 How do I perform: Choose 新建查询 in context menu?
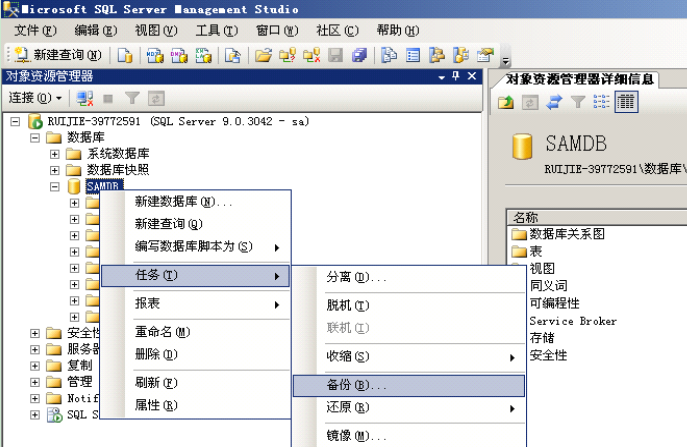coord(195,224)
